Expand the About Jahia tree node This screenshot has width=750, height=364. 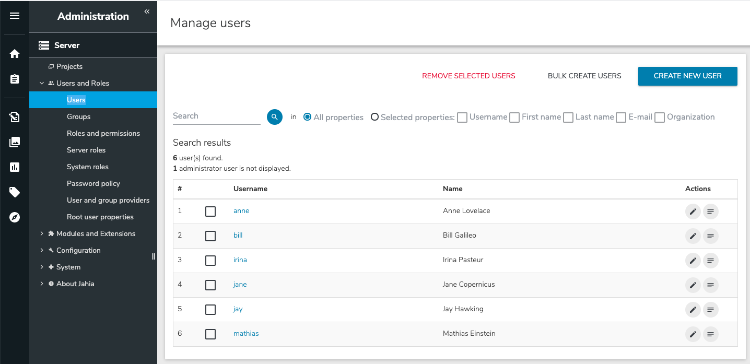tap(42, 284)
